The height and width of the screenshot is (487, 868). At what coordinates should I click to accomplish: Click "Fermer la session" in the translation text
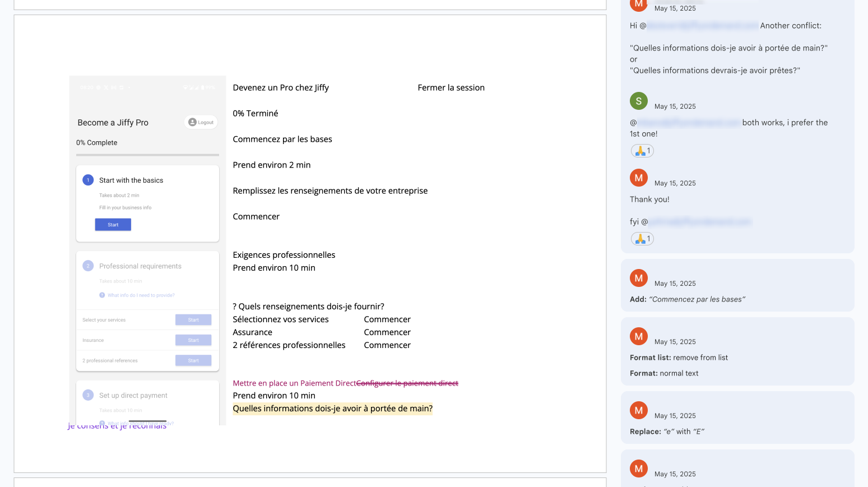pyautogui.click(x=451, y=87)
